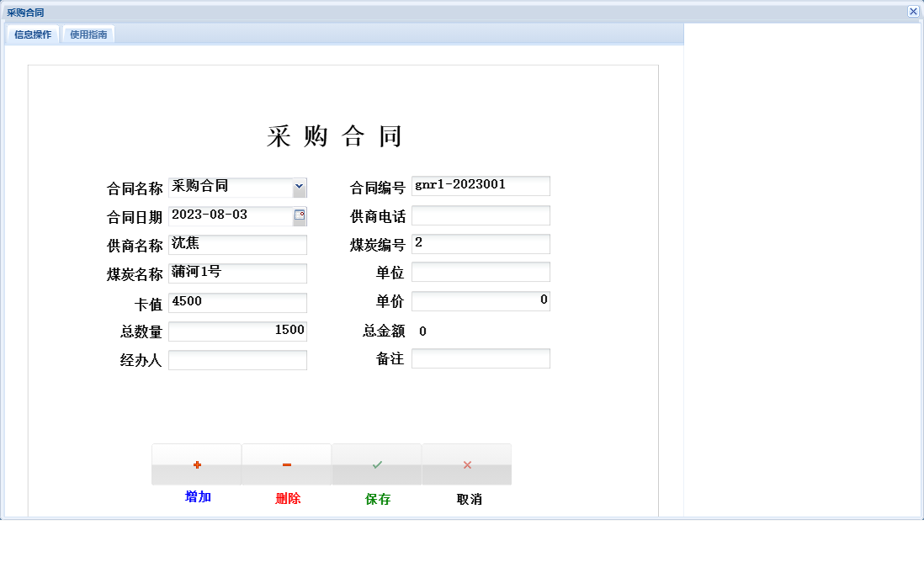
Task: Click the 删除 label to remove entry
Action: (x=286, y=496)
